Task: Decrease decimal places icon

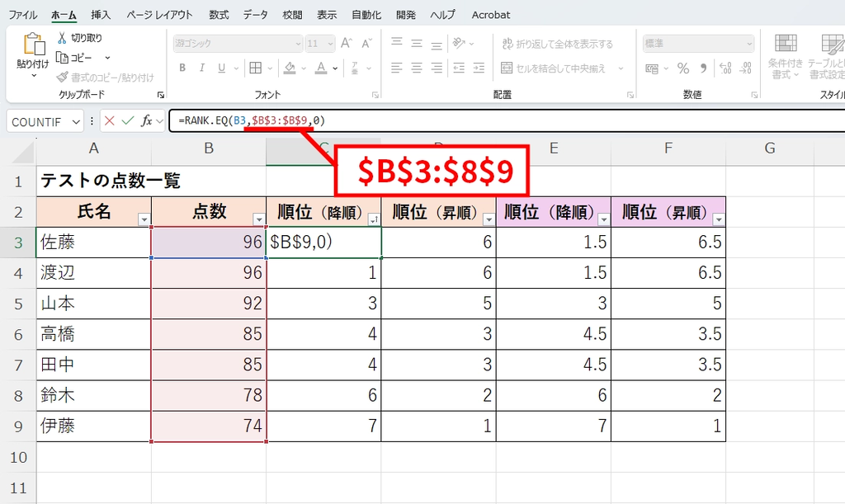Action: (745, 68)
